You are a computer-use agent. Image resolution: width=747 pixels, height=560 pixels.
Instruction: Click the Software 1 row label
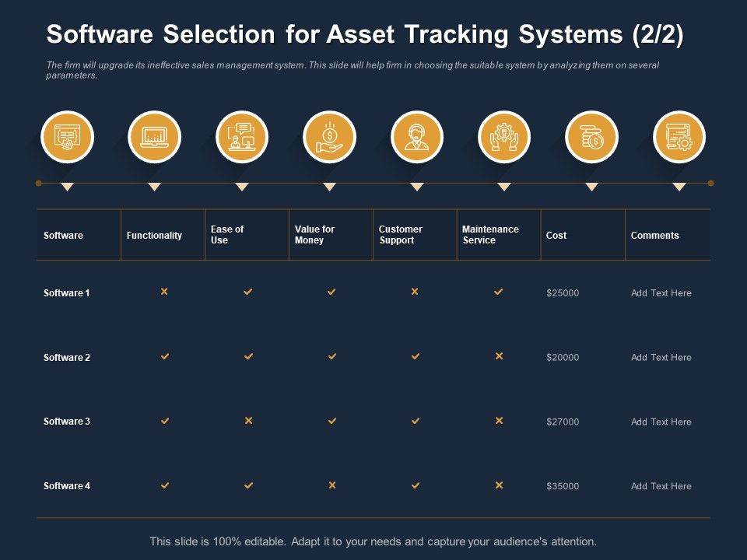67,293
